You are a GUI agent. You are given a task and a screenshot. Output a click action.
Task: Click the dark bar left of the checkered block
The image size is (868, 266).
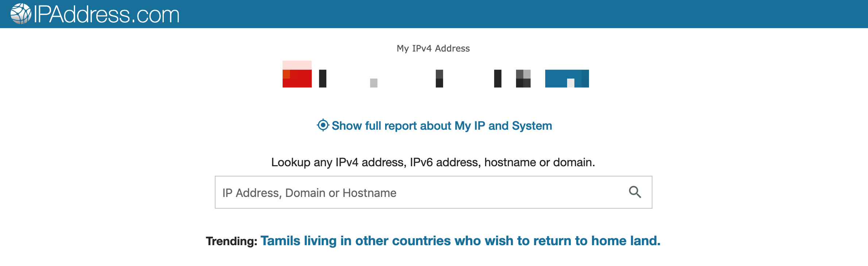point(498,79)
